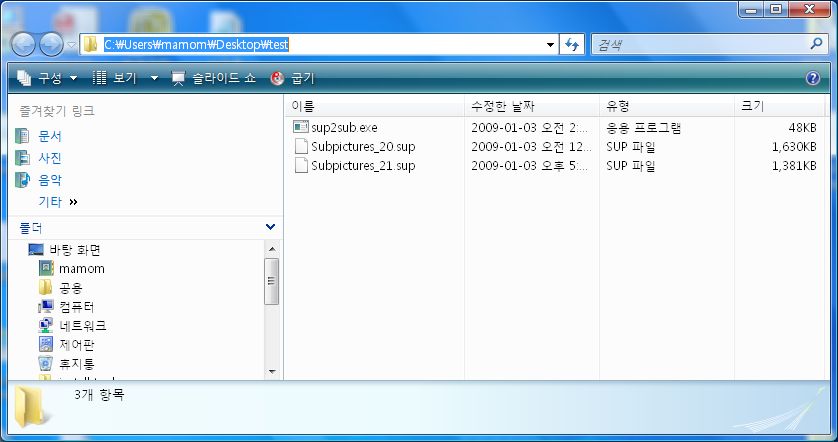This screenshot has width=838, height=442.
Task: Click the 공용 folder icon
Action: (45, 288)
